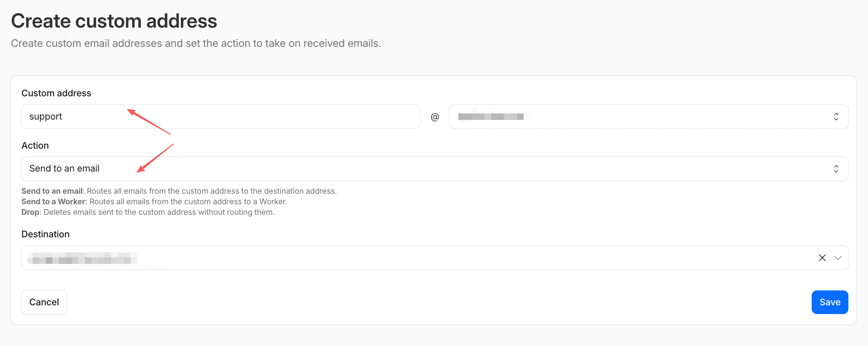Save the custom address

click(830, 302)
